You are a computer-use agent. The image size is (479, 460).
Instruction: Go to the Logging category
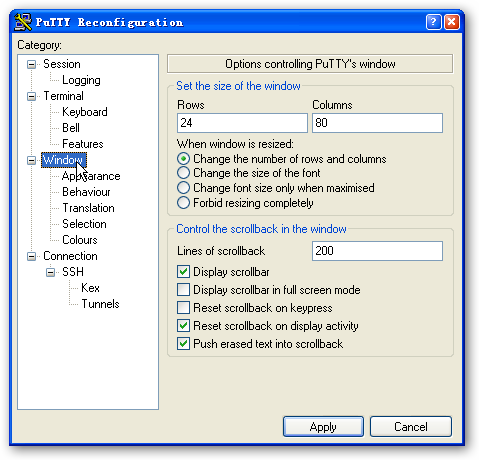coord(81,80)
